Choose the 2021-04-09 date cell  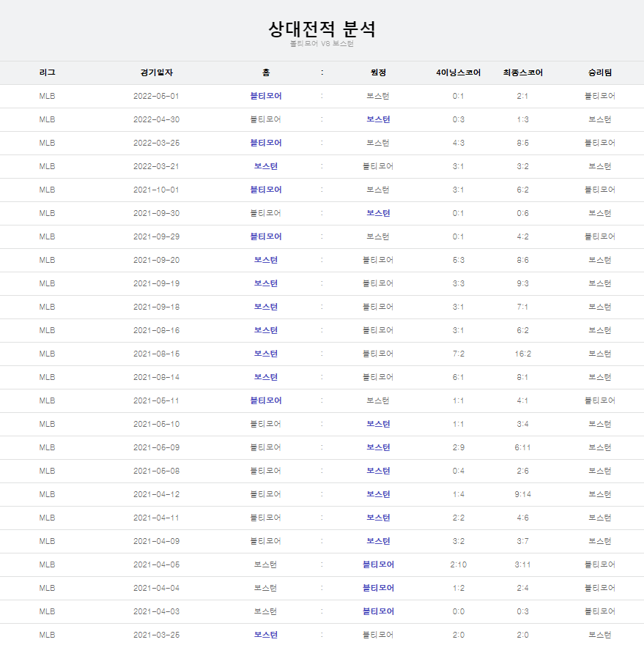tap(157, 541)
